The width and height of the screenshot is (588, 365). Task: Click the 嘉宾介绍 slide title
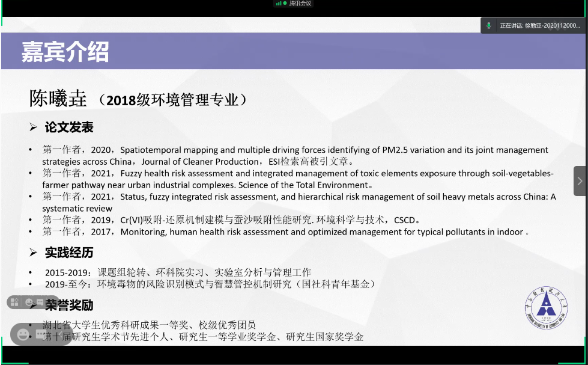(x=65, y=52)
